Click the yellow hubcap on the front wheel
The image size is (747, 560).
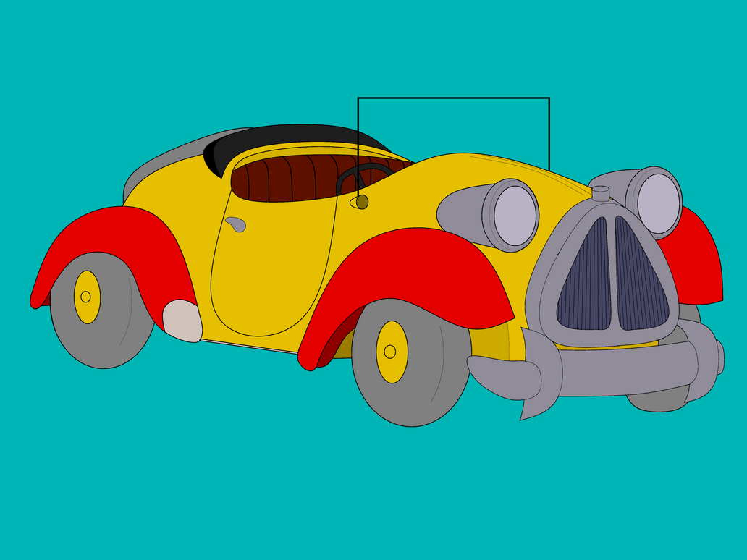(392, 352)
